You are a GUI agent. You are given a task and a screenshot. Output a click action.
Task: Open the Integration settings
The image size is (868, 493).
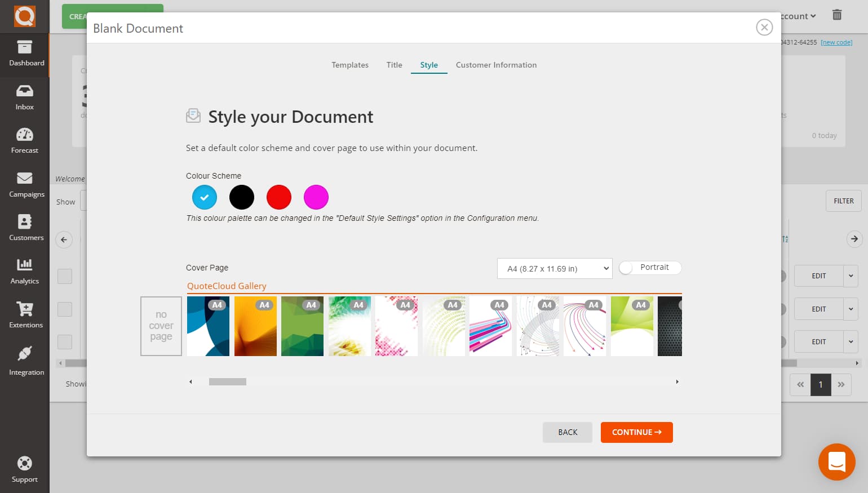click(24, 361)
